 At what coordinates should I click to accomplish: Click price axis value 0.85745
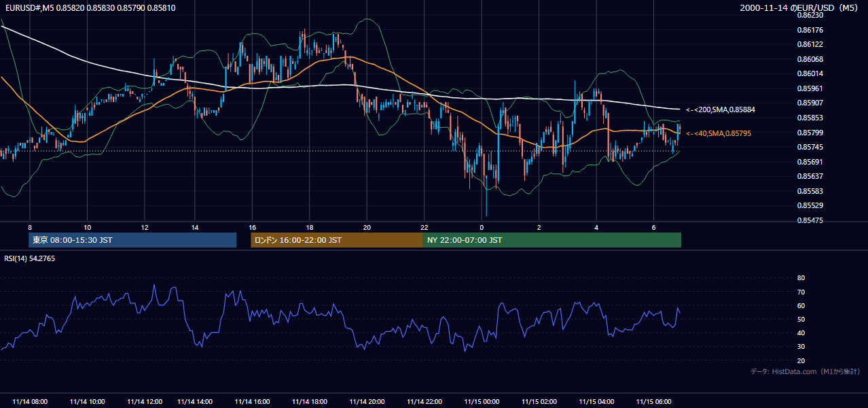point(810,147)
